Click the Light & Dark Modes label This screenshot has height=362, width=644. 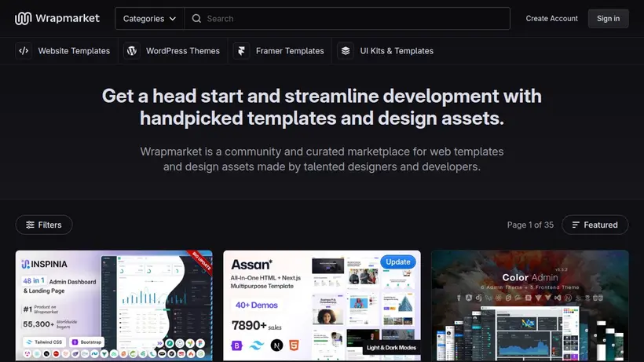click(x=391, y=348)
